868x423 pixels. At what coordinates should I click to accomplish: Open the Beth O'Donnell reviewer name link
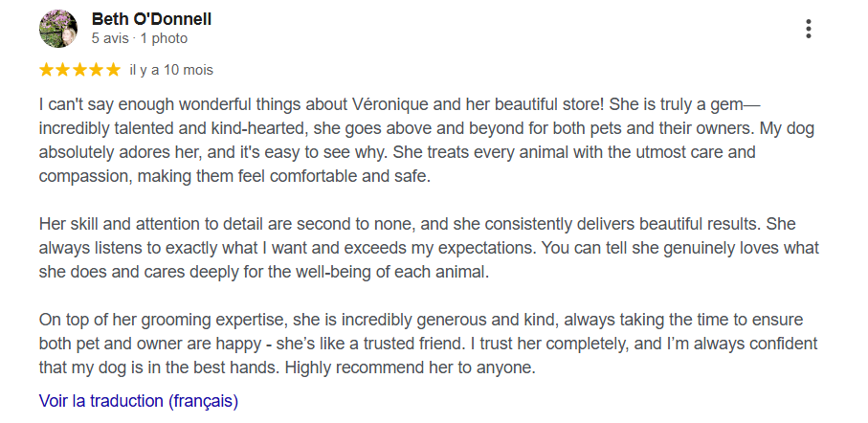pyautogui.click(x=151, y=19)
